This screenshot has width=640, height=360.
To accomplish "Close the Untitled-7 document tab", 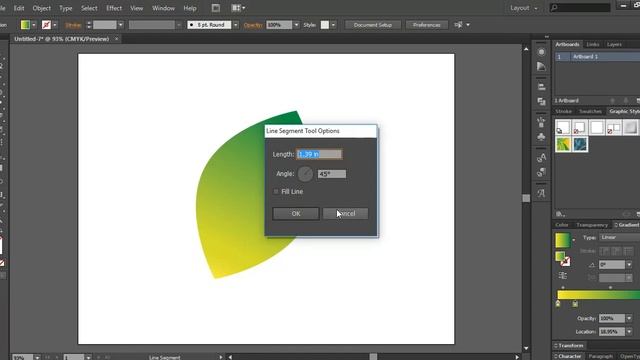I will (x=116, y=39).
